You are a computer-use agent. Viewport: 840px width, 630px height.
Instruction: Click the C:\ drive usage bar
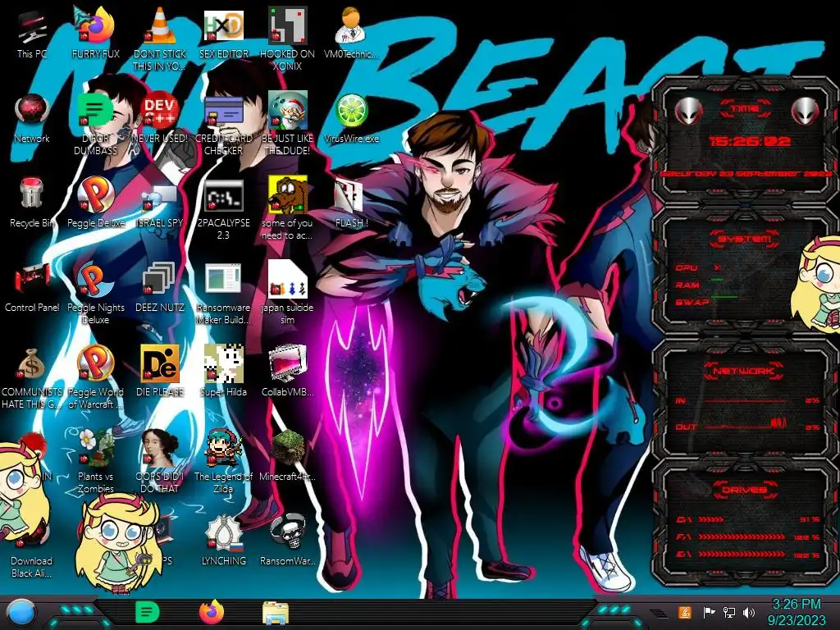coord(711,519)
